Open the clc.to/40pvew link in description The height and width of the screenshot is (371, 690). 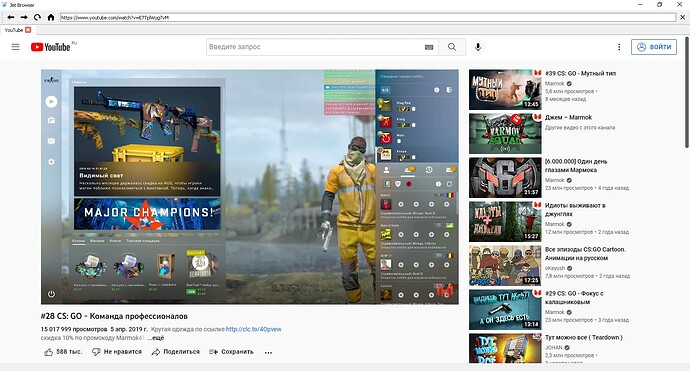click(253, 329)
